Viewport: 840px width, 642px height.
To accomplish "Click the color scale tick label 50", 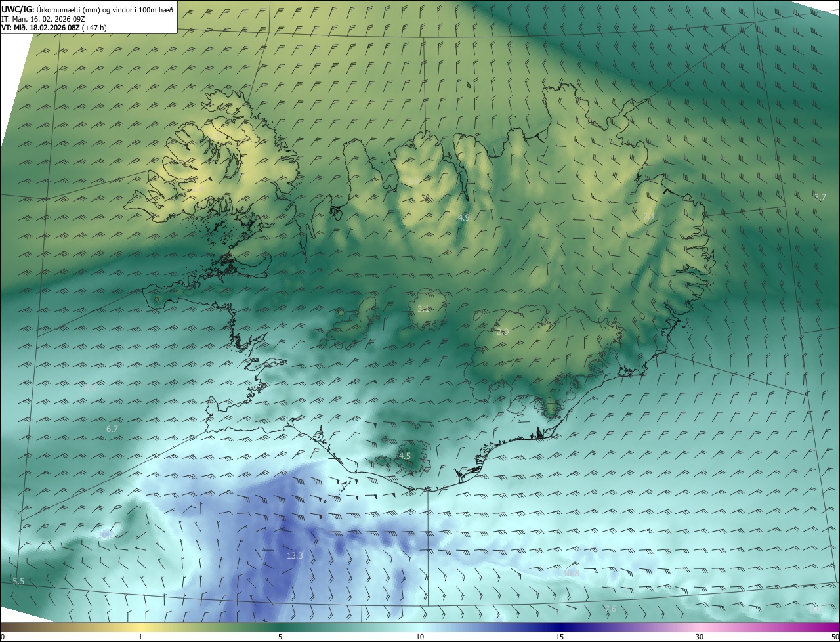I will 835,637.
